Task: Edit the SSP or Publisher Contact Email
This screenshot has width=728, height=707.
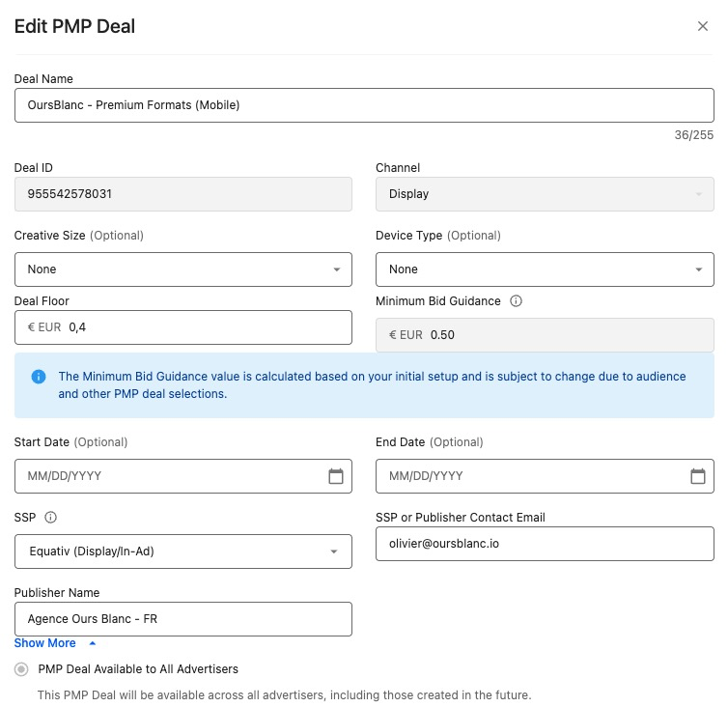Action: [544, 544]
